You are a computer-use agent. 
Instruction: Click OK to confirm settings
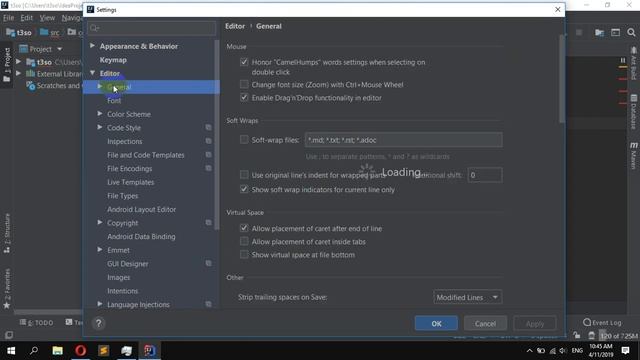436,323
